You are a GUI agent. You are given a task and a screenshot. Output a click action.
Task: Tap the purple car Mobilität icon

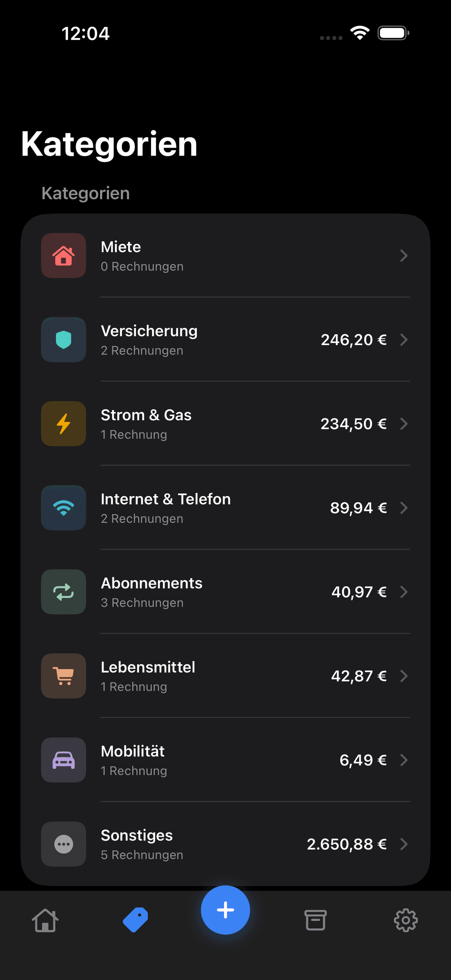click(64, 760)
